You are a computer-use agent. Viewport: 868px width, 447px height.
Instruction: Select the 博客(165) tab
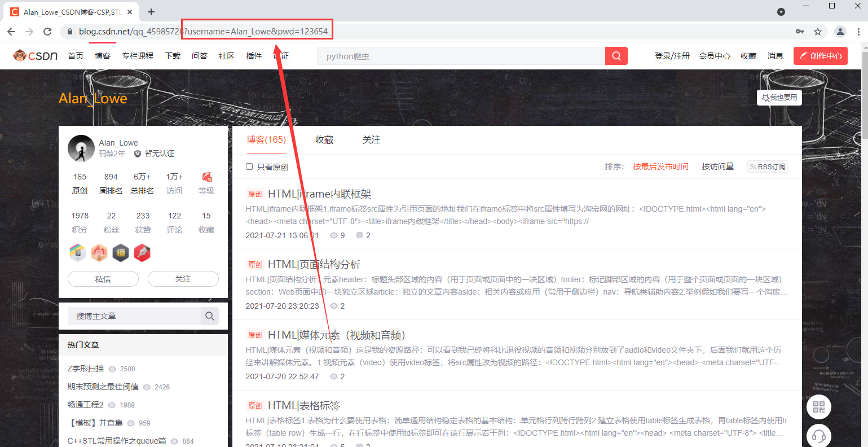pyautogui.click(x=266, y=139)
